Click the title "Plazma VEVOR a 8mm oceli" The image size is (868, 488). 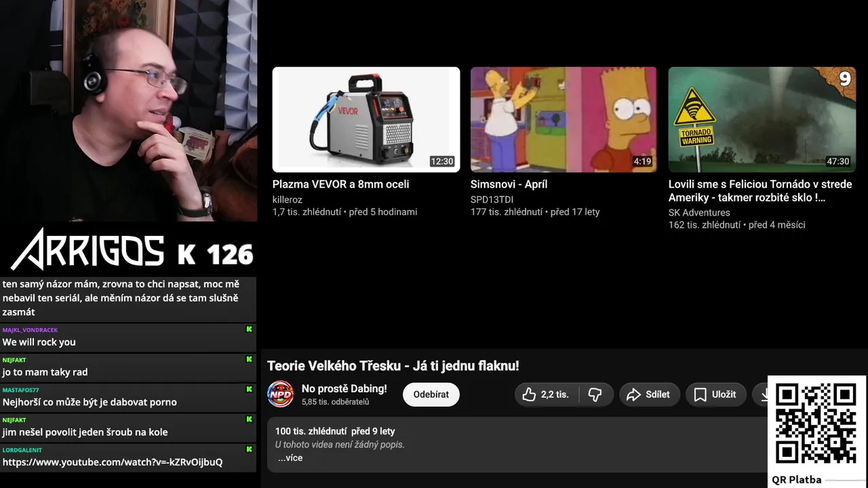[x=340, y=184]
